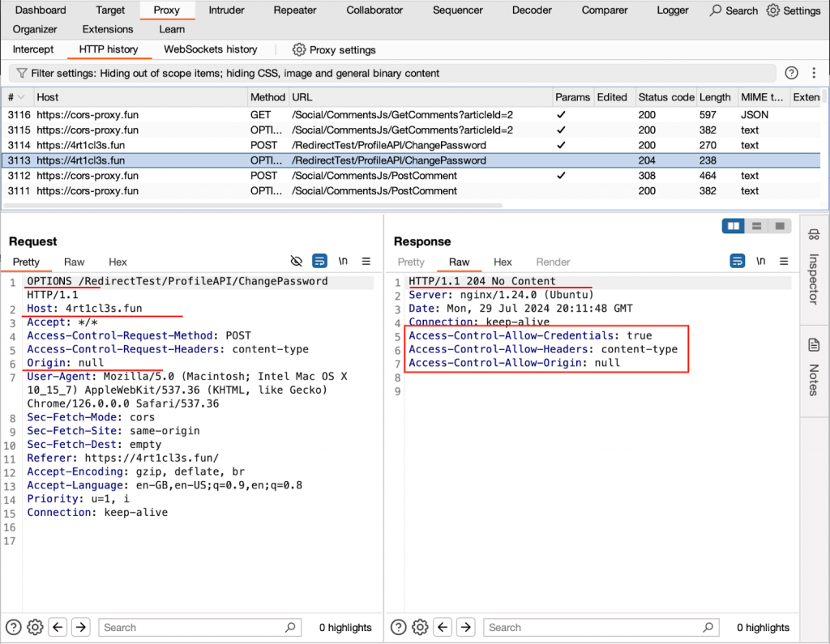Sort history by URL column header
Viewport: 830px width, 644px height.
pos(421,97)
